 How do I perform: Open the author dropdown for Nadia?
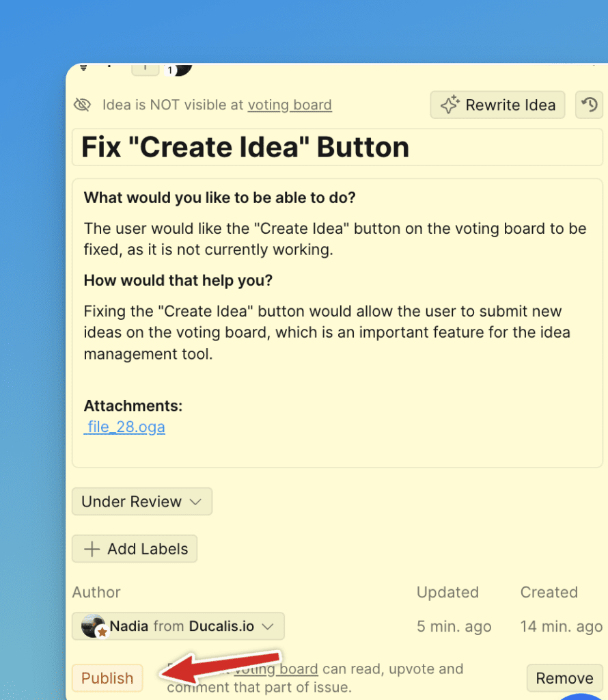point(178,626)
